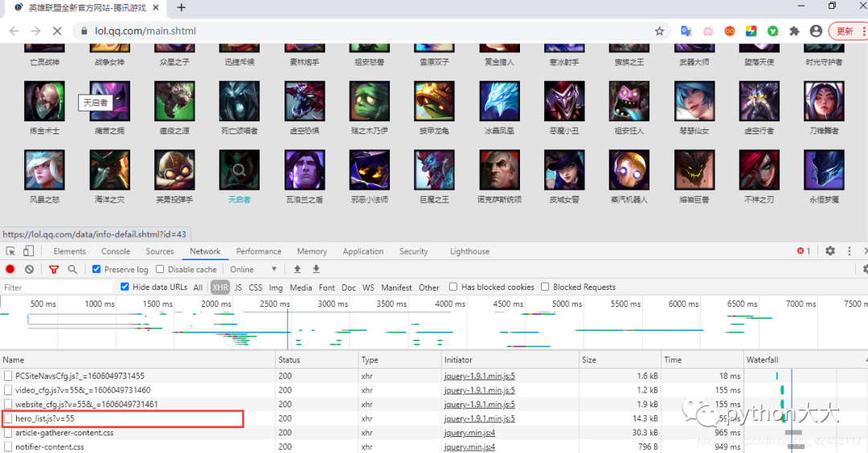Tick checkbox for video_cfg.js row
868x453 pixels.
pyautogui.click(x=8, y=390)
